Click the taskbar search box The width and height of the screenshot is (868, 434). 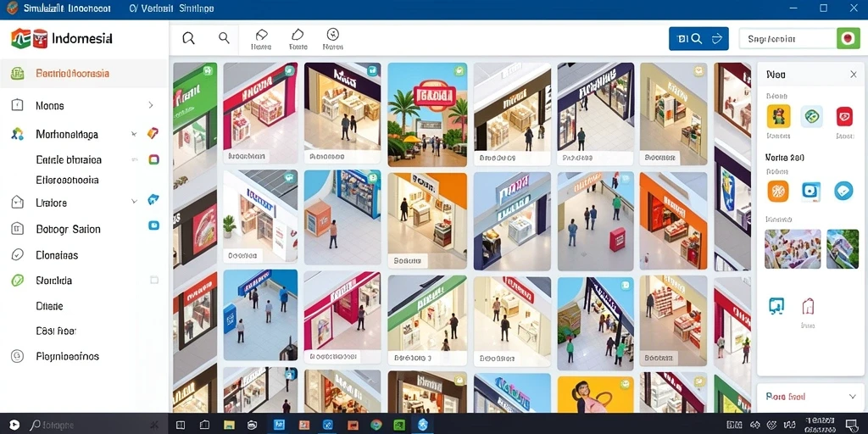coord(94,426)
